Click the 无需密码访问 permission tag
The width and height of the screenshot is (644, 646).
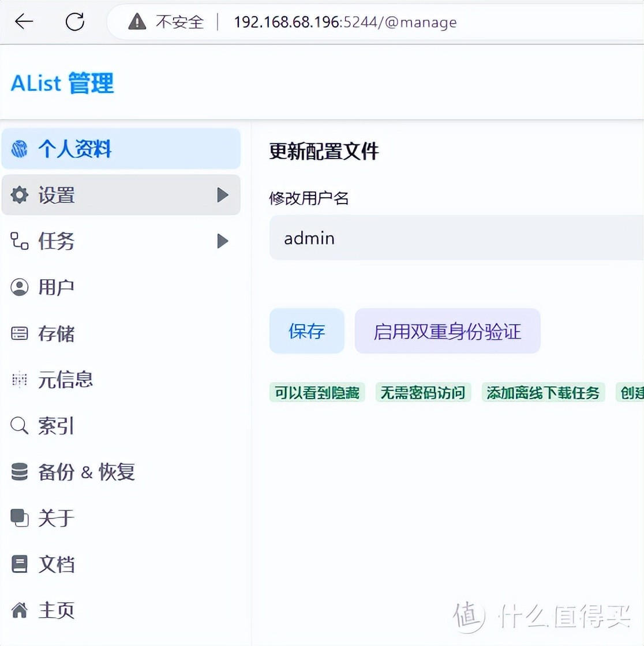[x=423, y=392]
